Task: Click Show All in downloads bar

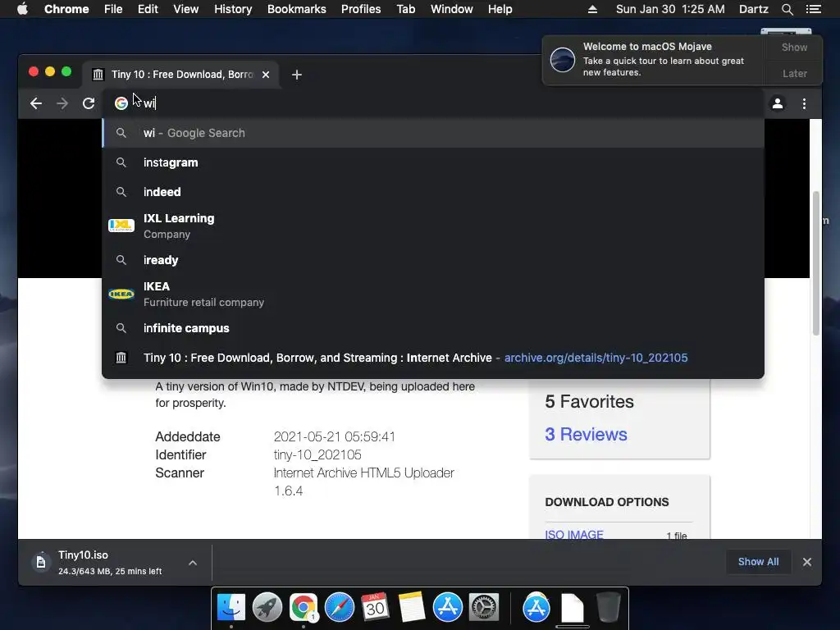Action: pos(759,562)
